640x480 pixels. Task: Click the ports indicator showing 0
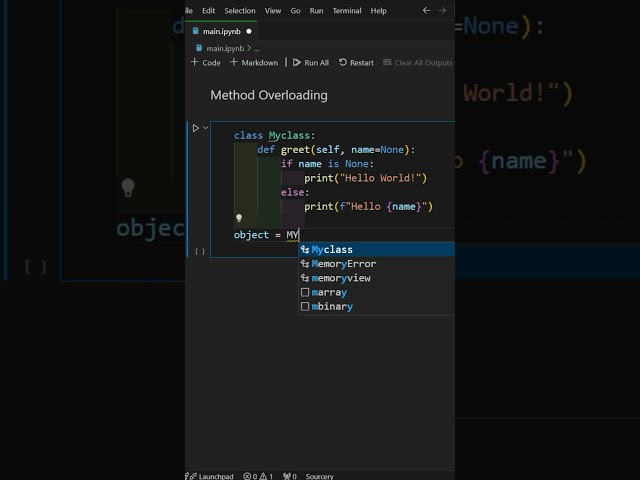point(290,476)
